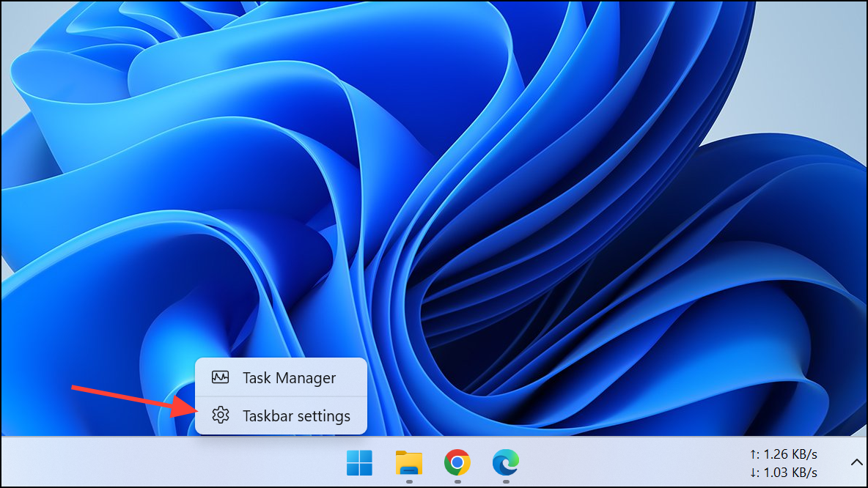Open File Explorer from the taskbar

[x=409, y=462]
